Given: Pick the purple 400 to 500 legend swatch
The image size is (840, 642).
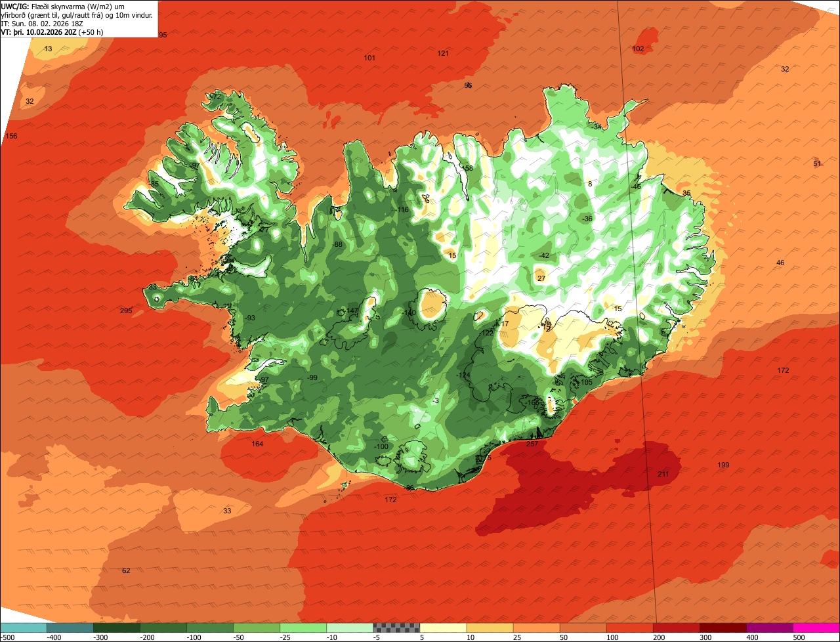Looking at the screenshot, I should [x=770, y=628].
